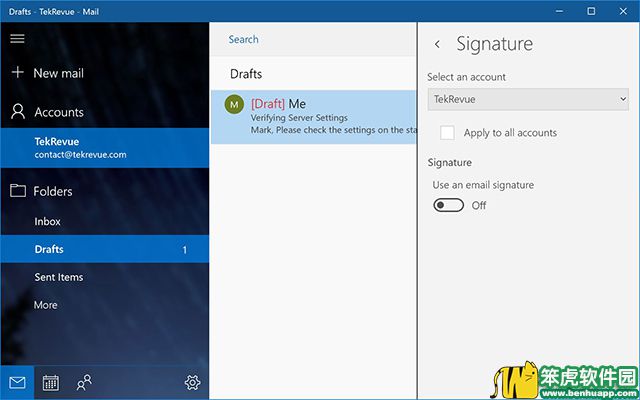Click the contact@tekrevue.com address
This screenshot has height=400, width=640.
point(80,155)
